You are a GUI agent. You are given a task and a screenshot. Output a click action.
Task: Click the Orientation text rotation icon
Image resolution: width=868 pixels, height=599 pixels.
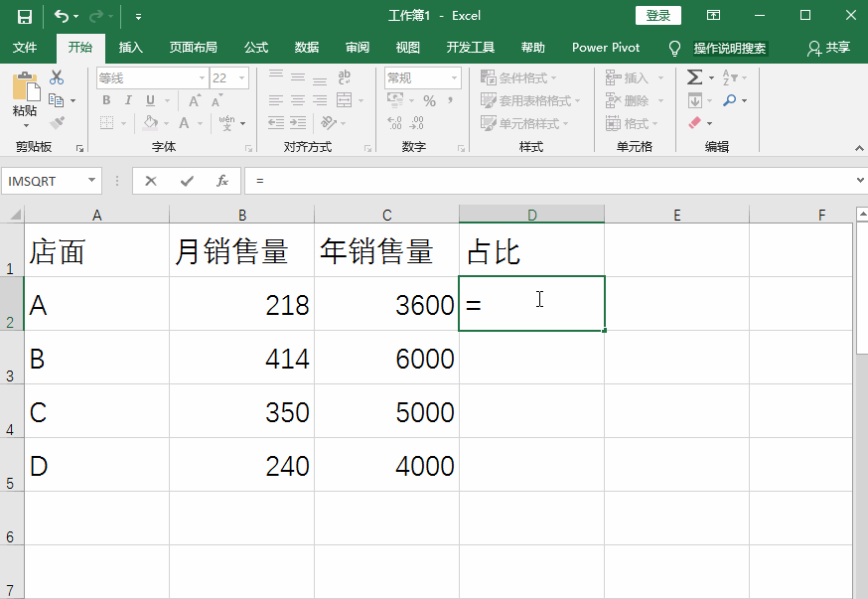328,123
